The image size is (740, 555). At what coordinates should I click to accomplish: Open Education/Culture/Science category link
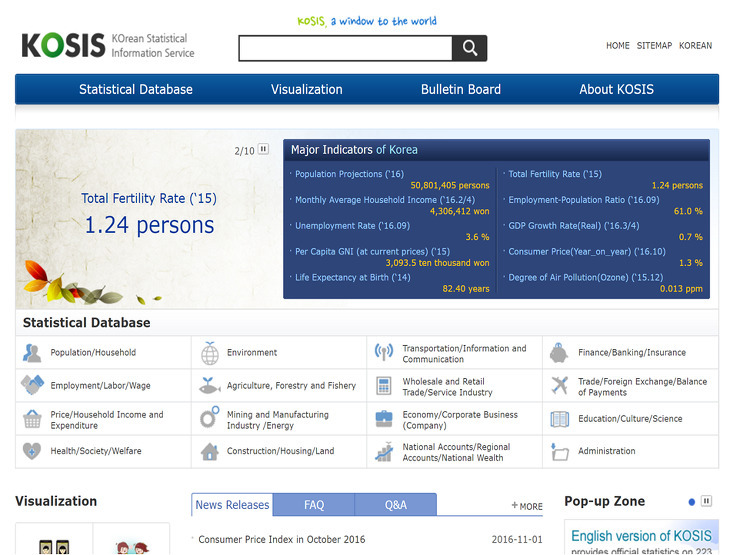(630, 419)
